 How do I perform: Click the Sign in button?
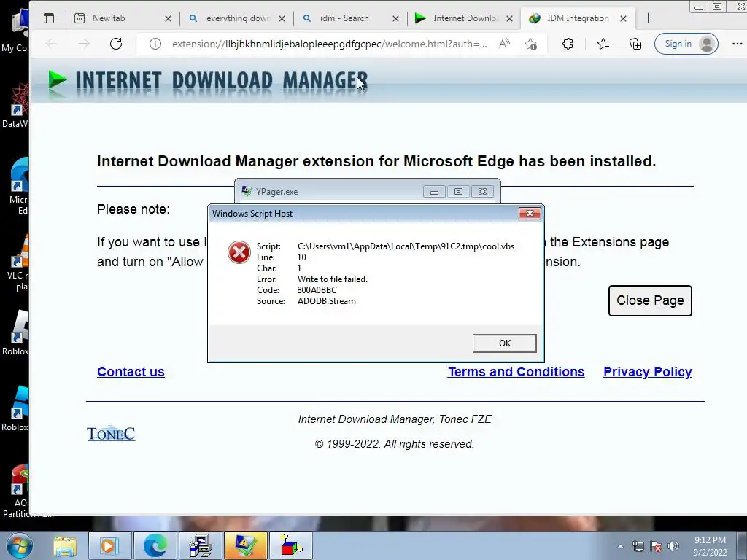(x=686, y=44)
